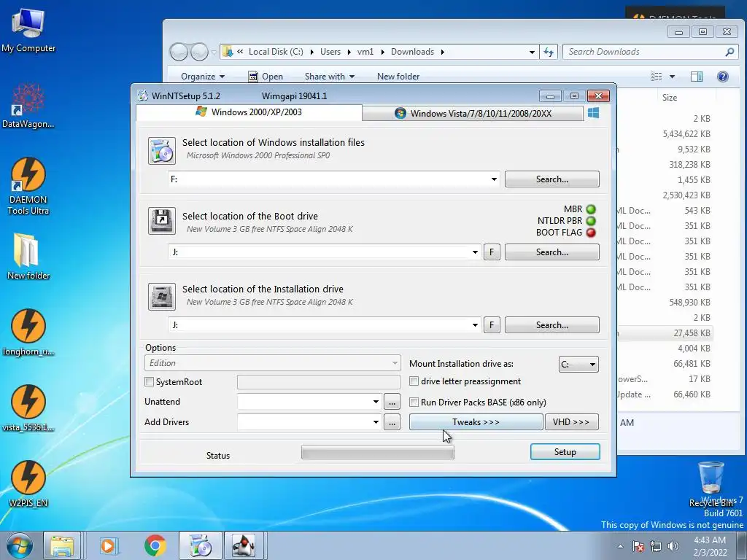Screen dimensions: 747x560
Task: Click the F button for Boot drive
Action: [x=492, y=252]
